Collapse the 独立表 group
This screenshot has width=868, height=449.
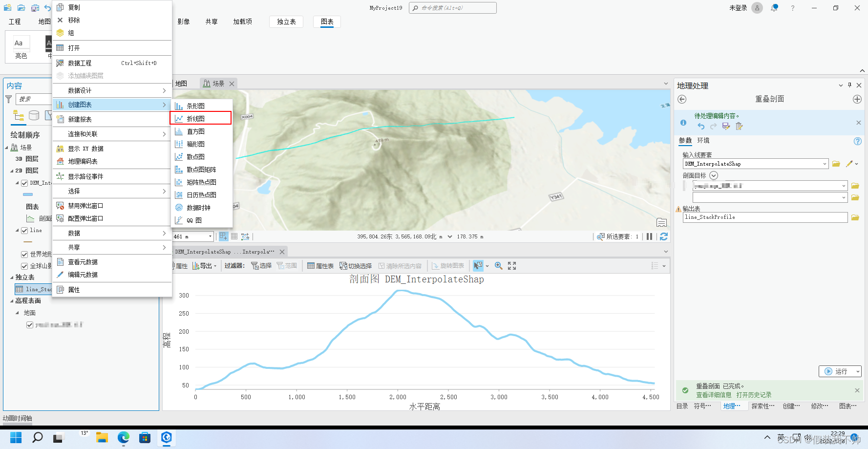pyautogui.click(x=12, y=278)
